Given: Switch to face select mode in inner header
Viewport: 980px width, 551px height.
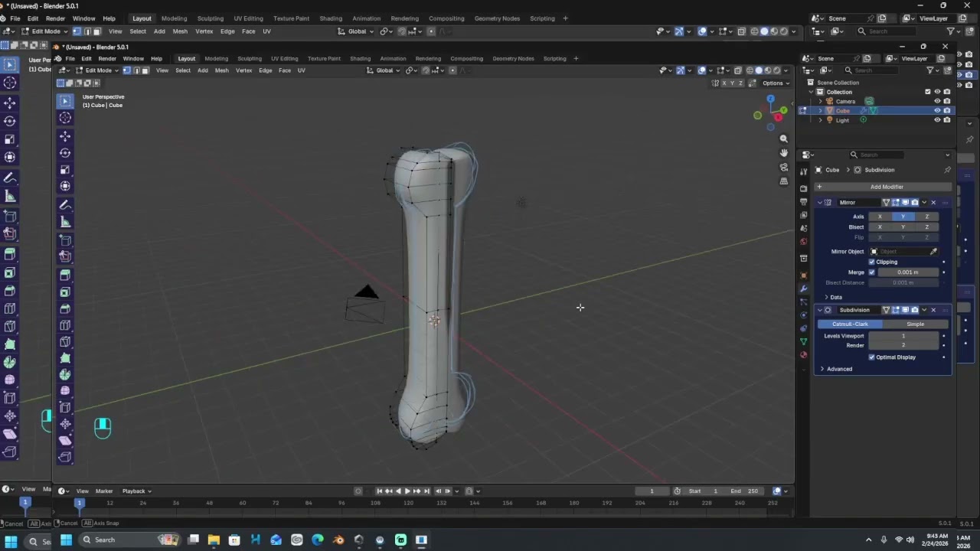Looking at the screenshot, I should point(145,70).
